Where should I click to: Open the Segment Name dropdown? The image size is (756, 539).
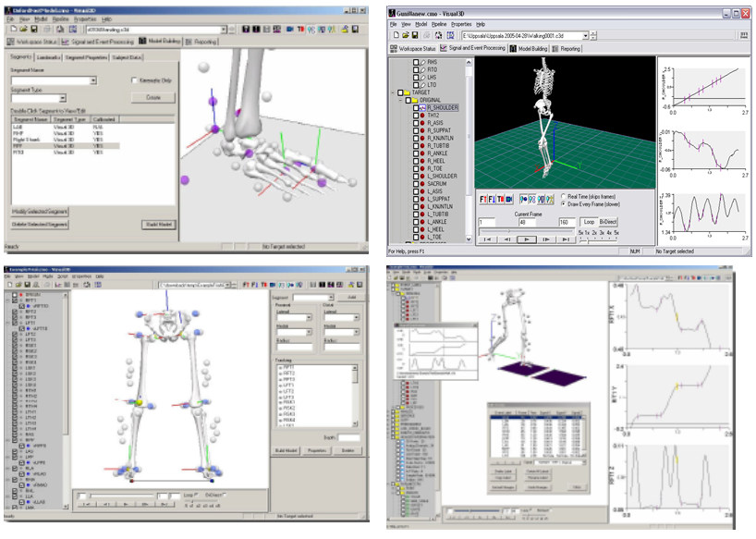(93, 81)
